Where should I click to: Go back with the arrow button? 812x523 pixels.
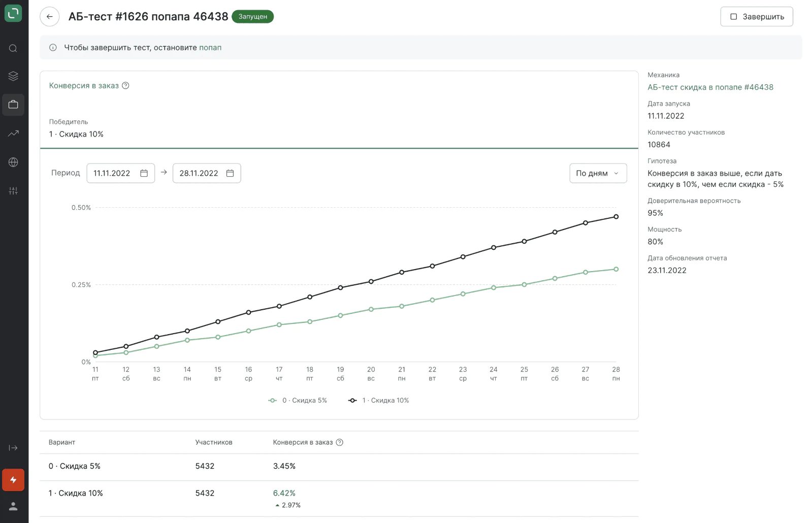(x=50, y=17)
